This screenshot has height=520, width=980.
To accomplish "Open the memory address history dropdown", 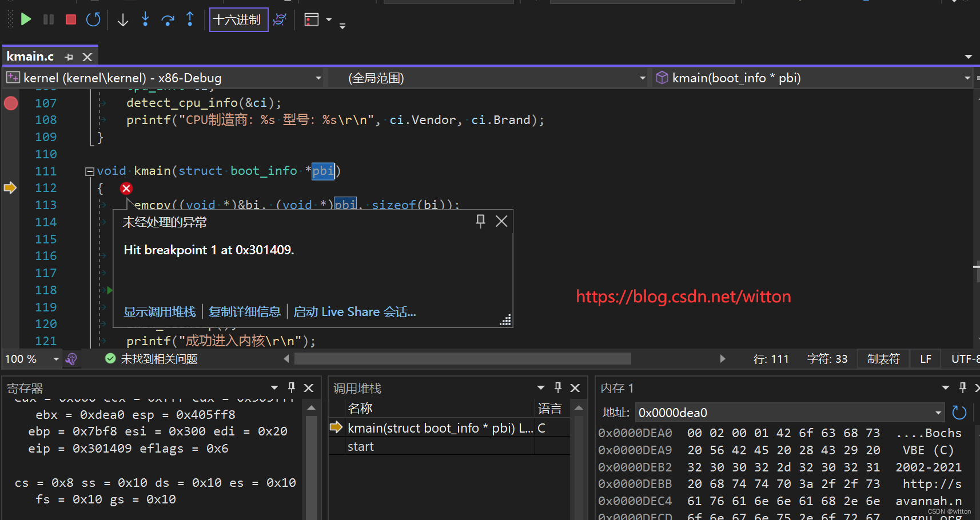I will click(x=938, y=412).
